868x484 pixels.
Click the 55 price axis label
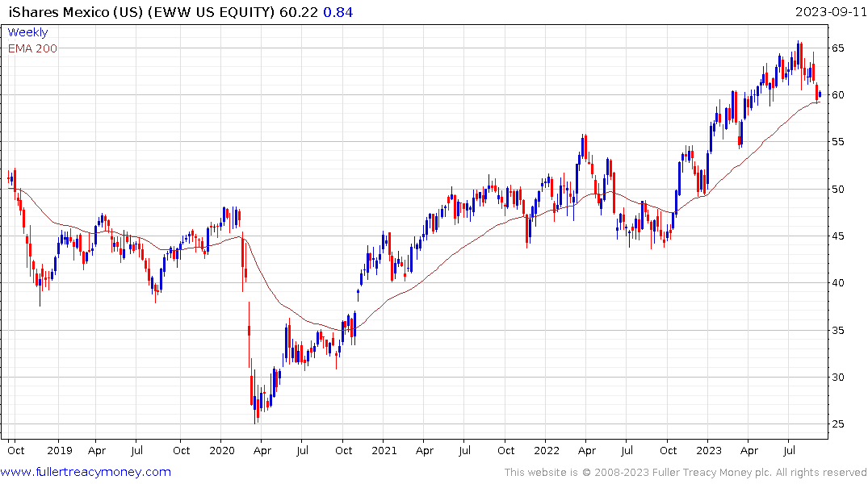tap(837, 142)
